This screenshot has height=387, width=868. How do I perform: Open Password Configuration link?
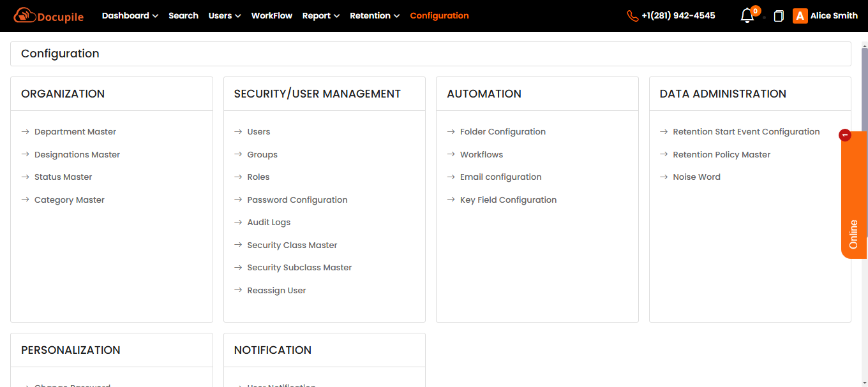(x=297, y=200)
